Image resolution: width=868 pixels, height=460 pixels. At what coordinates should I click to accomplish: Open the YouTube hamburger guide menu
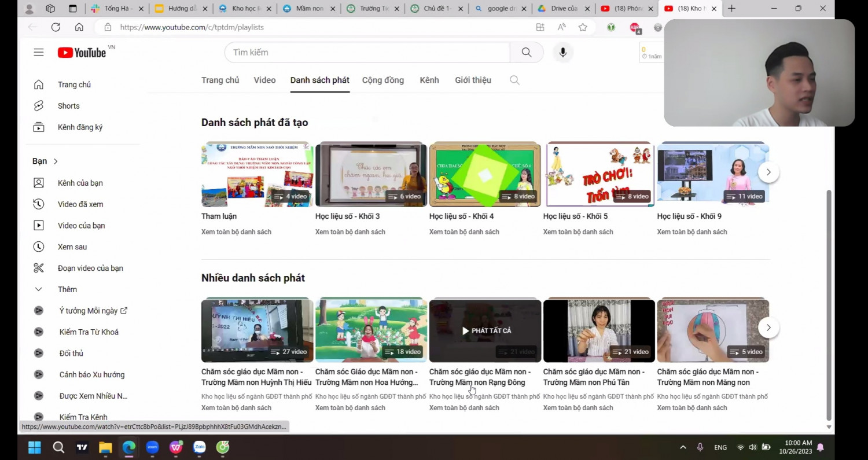click(x=39, y=52)
